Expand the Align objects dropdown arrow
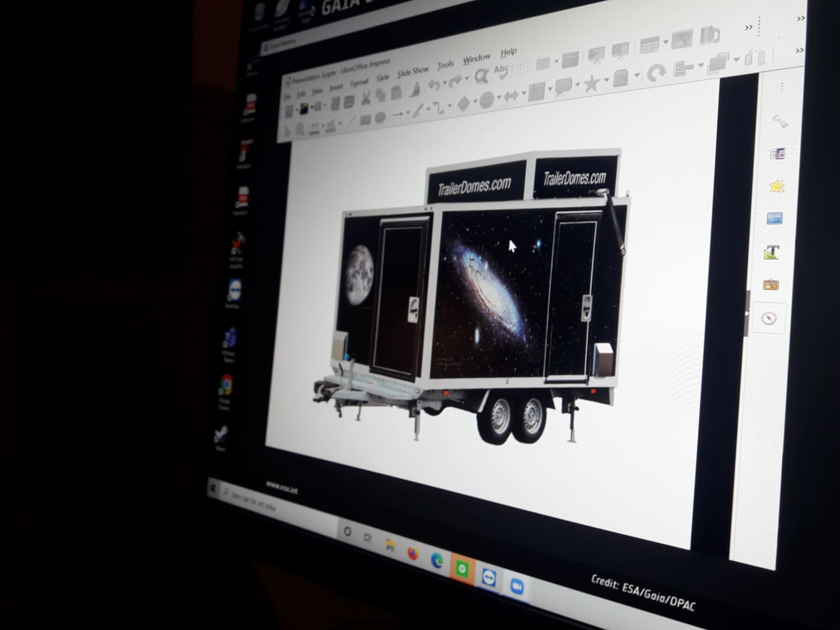Screen dimensions: 840x630 [700, 66]
